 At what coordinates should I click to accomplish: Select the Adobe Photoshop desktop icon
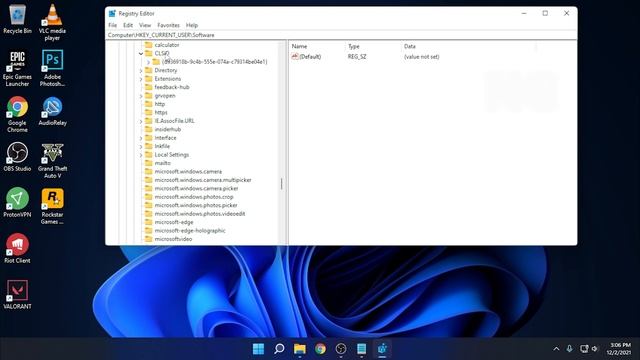52,68
